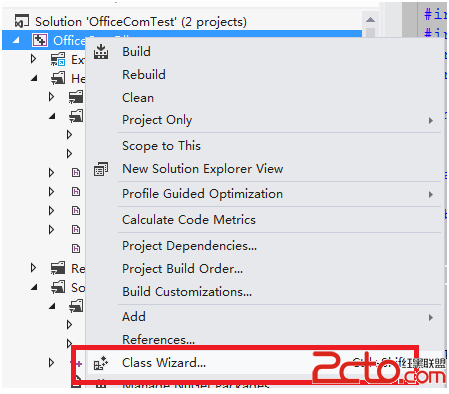Click the Solution Explorer scrollbar up arrow
This screenshot has width=449, height=394.
[370, 20]
